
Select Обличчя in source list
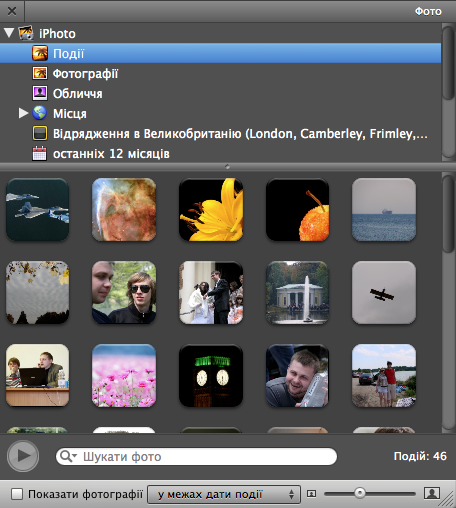point(220,93)
